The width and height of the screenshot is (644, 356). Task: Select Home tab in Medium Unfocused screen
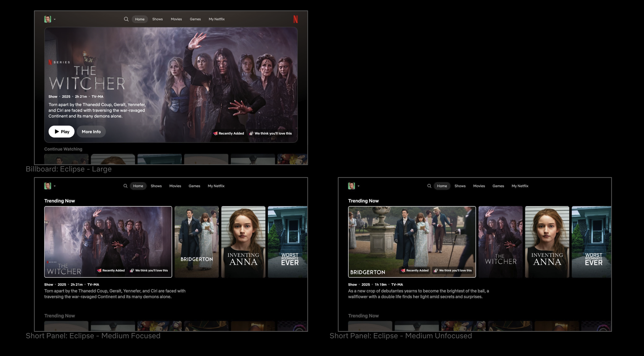442,186
